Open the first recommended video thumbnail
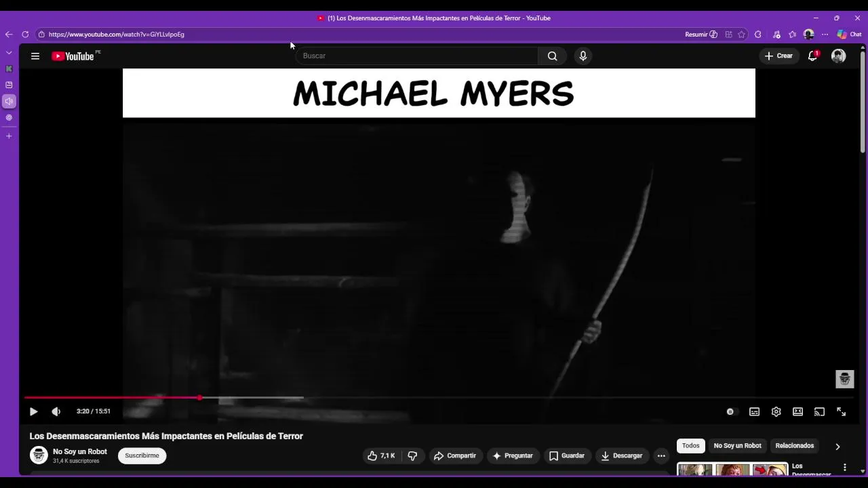This screenshot has width=868, height=488. [x=732, y=469]
